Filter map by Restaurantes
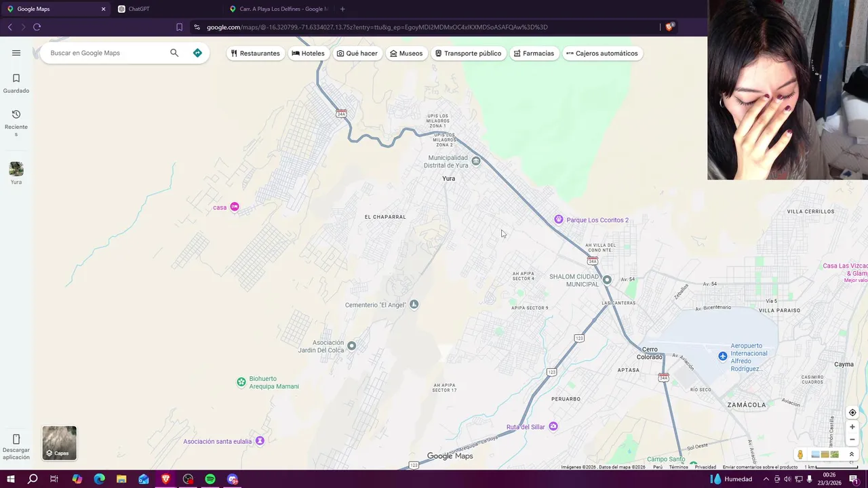The image size is (868, 488). 255,54
